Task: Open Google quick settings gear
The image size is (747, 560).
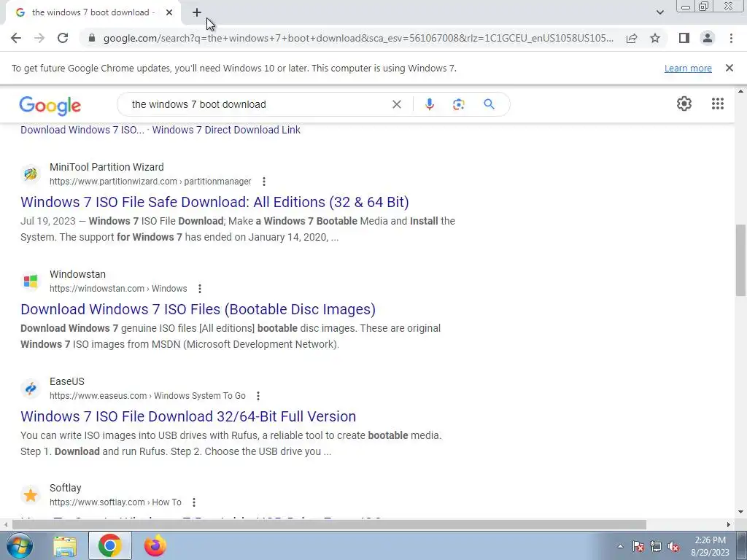Action: [x=684, y=104]
